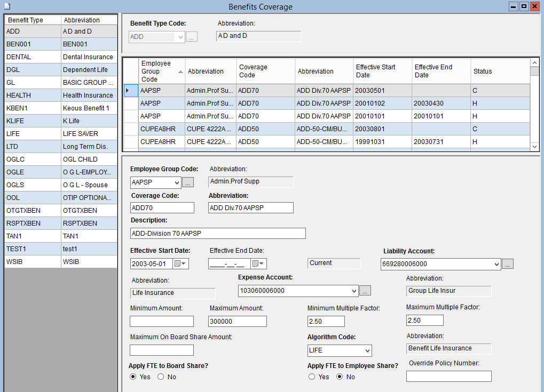This screenshot has height=392, width=544.
Task: Click the Status column header
Action: pos(499,71)
